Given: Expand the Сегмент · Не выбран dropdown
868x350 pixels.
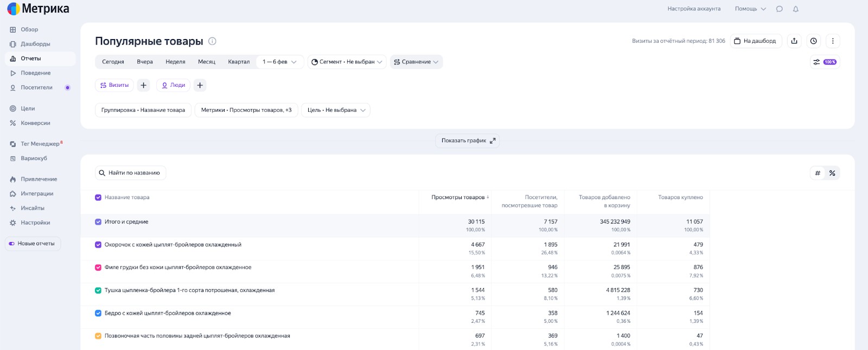Looking at the screenshot, I should click(347, 62).
